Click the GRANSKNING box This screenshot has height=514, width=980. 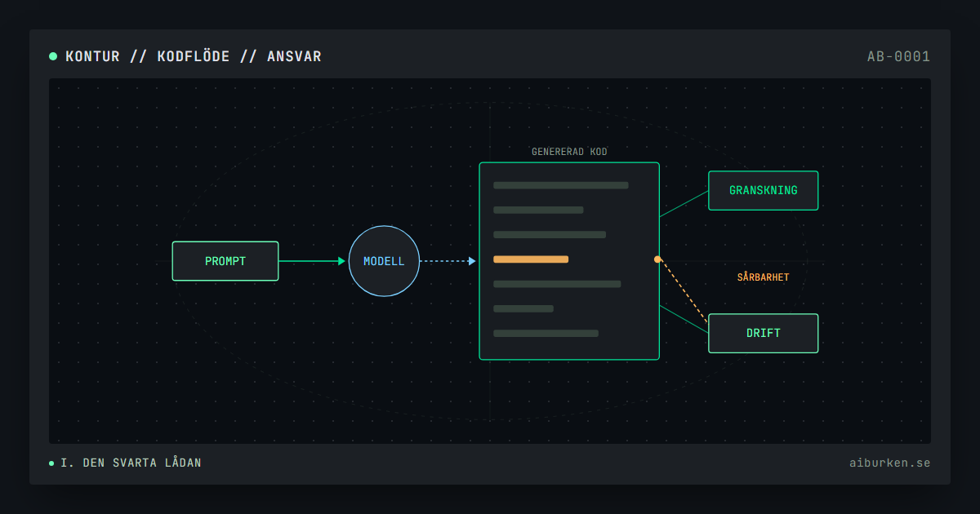(x=763, y=191)
